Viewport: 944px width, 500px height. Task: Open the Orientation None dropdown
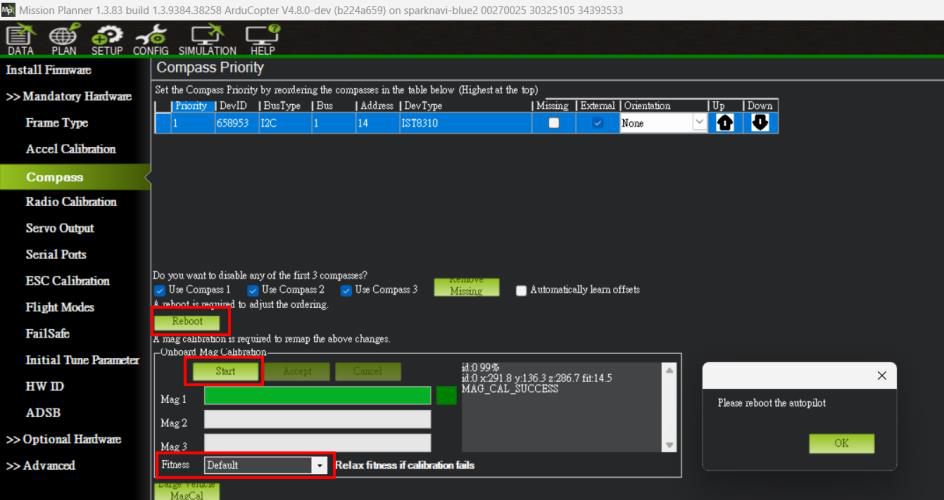(x=663, y=123)
